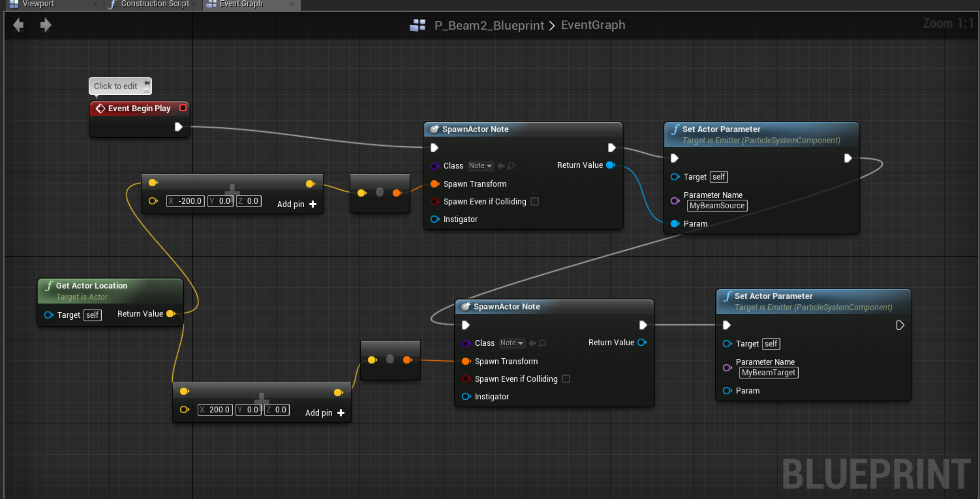
Task: Open the Class dropdown on bottom SpawnActor Note
Action: coord(511,343)
